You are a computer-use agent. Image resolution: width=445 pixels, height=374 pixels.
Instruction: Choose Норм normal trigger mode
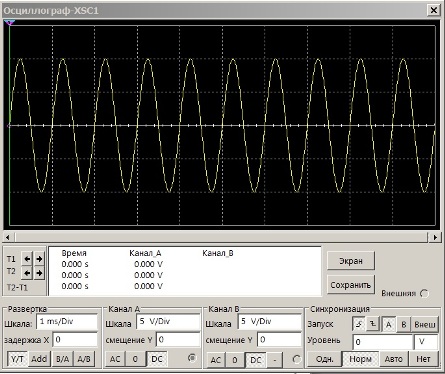(360, 359)
